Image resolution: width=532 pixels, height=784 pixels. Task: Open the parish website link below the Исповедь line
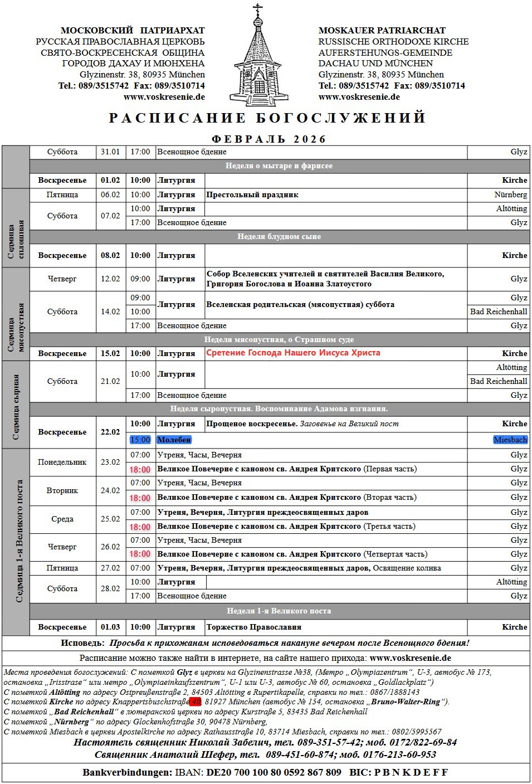click(x=410, y=658)
